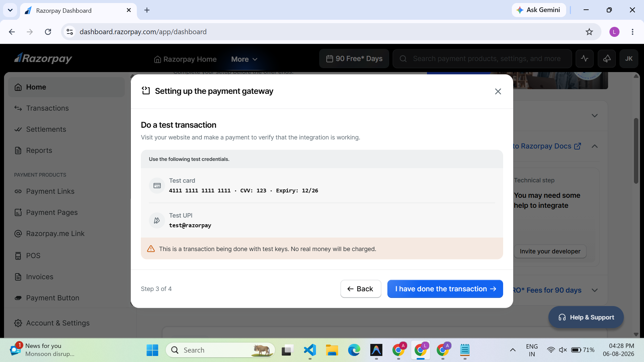Expand the More dropdown in header
This screenshot has height=362, width=644.
pos(244,59)
